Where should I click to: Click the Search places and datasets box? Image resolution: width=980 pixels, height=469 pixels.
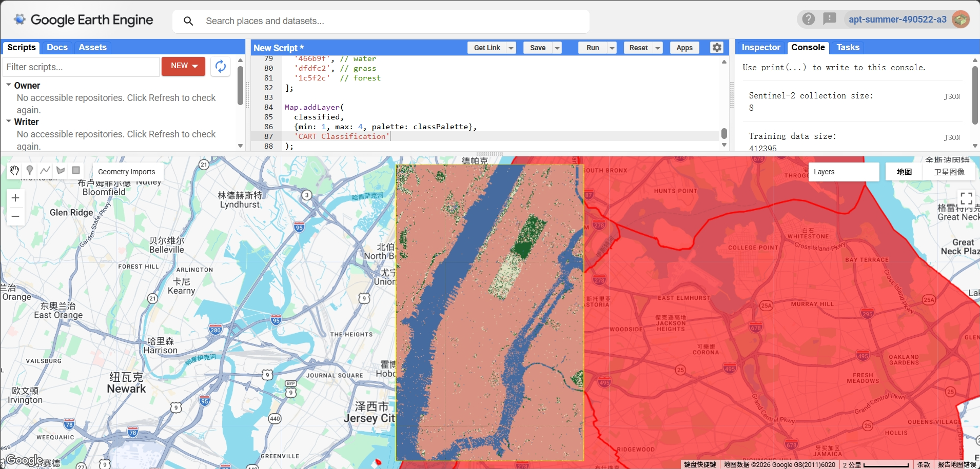point(381,21)
